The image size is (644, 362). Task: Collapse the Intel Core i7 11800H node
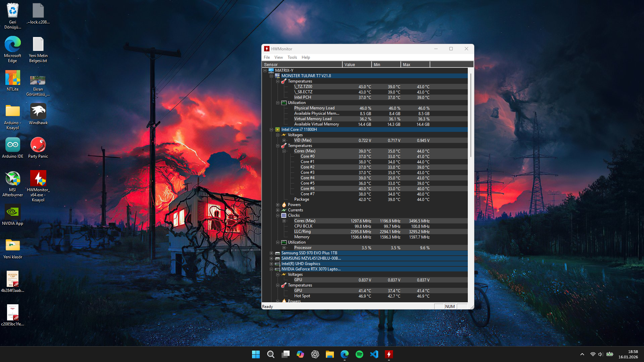pos(271,130)
